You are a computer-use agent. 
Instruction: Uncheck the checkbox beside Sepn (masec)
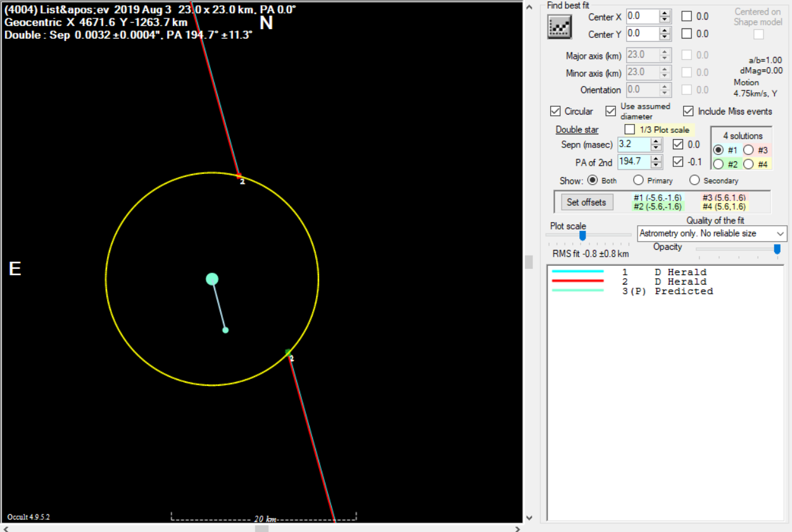[678, 144]
